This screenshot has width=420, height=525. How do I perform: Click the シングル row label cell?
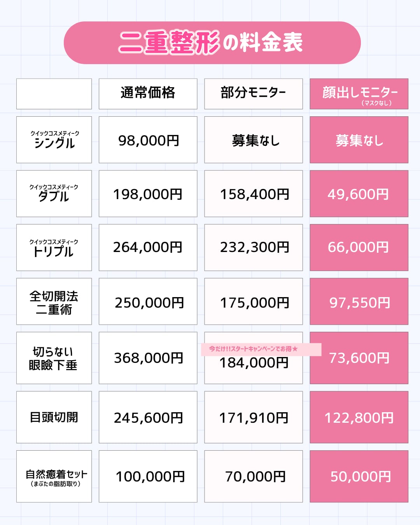pos(54,140)
